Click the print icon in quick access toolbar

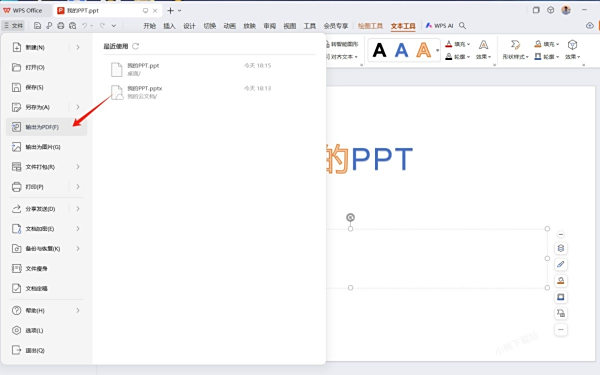(x=60, y=26)
